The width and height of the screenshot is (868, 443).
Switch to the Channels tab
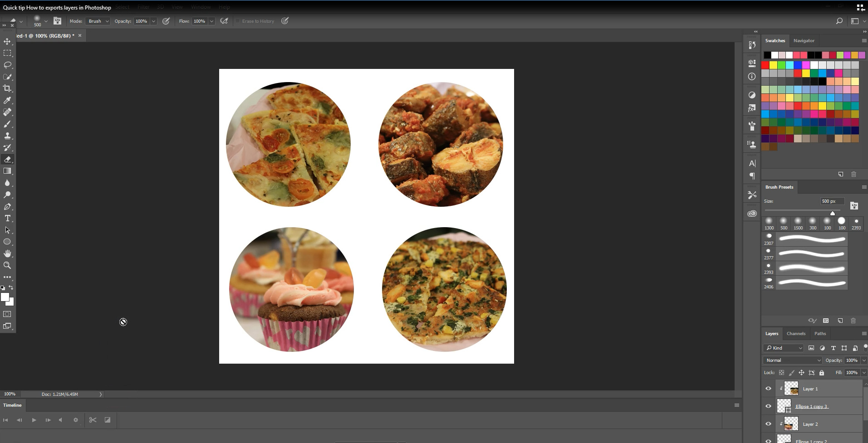[x=796, y=333]
